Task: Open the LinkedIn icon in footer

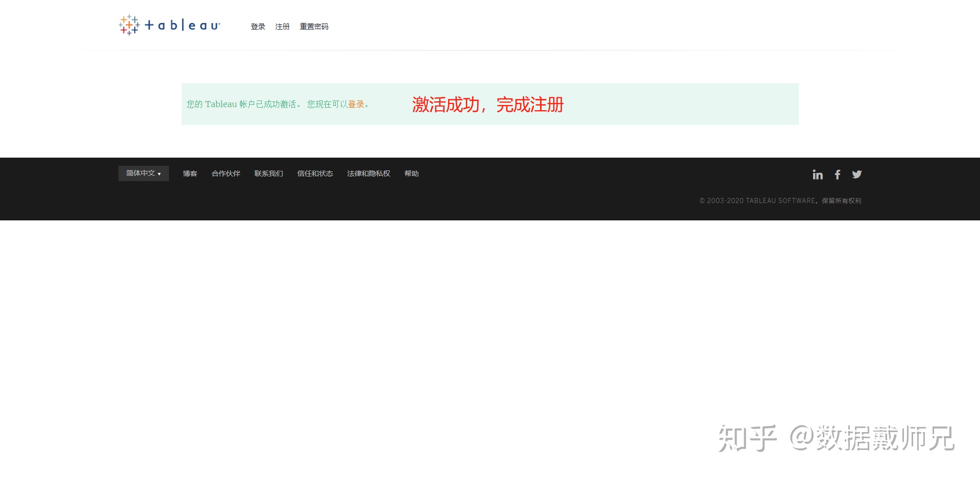Action: click(818, 174)
